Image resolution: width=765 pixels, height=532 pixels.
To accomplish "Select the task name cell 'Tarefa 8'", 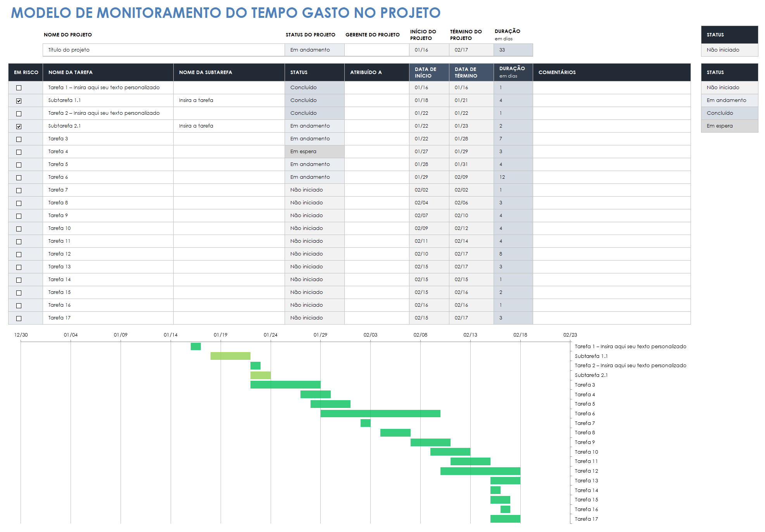I will 108,203.
